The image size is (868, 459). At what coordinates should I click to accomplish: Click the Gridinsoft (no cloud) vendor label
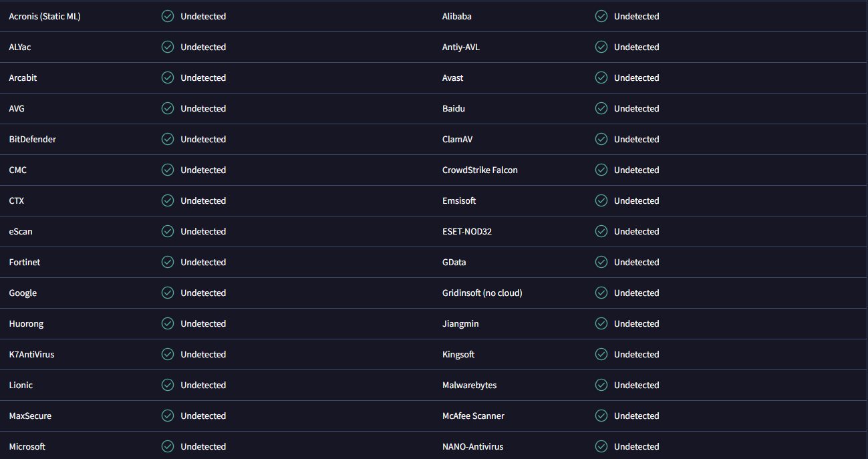pyautogui.click(x=482, y=293)
